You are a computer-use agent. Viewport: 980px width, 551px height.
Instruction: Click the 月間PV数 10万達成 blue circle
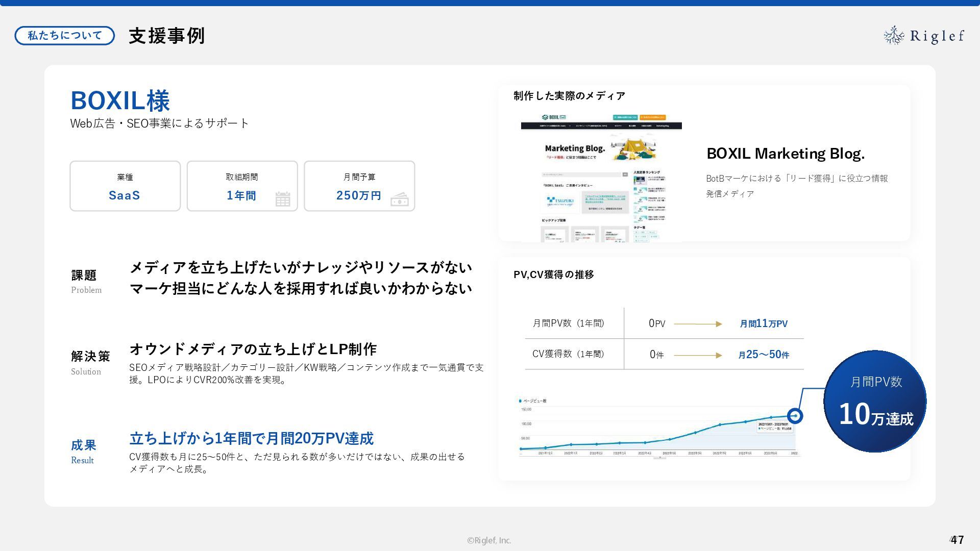tap(875, 401)
